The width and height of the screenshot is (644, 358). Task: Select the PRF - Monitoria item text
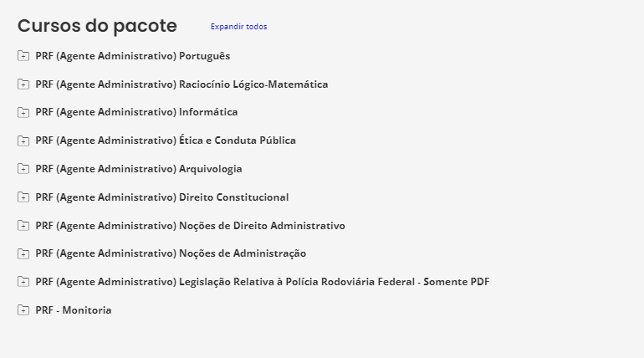[x=74, y=310]
